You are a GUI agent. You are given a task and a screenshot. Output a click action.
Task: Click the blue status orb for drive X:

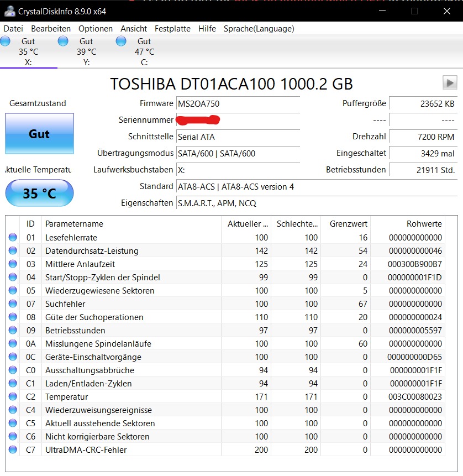5,41
